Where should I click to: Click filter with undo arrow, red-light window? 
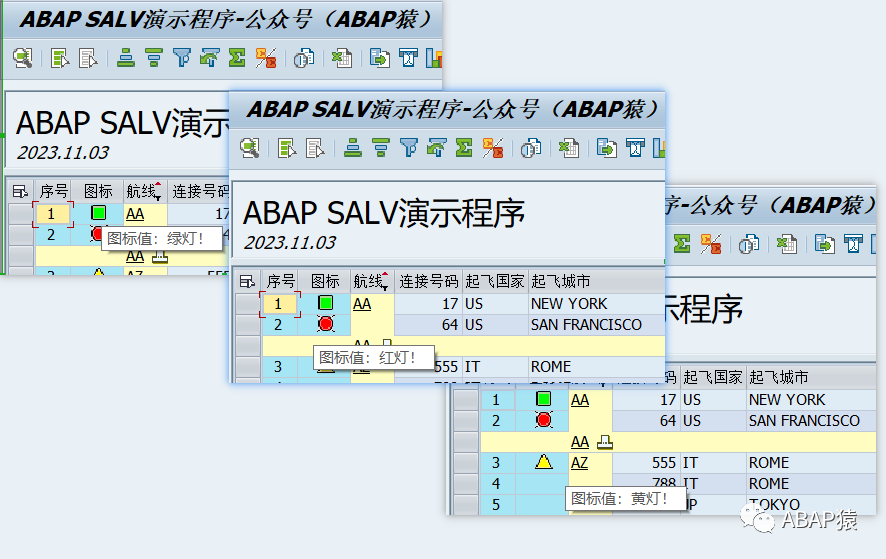tap(436, 148)
